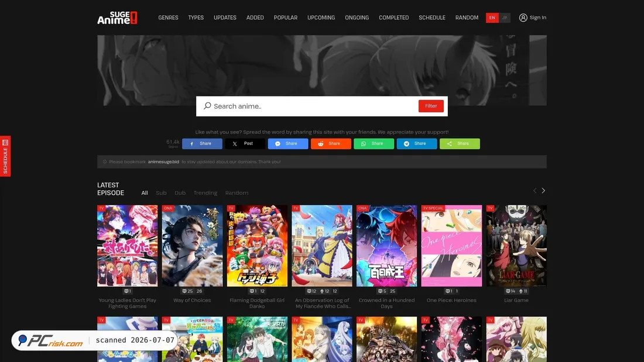Open the green generic share button

tap(460, 144)
